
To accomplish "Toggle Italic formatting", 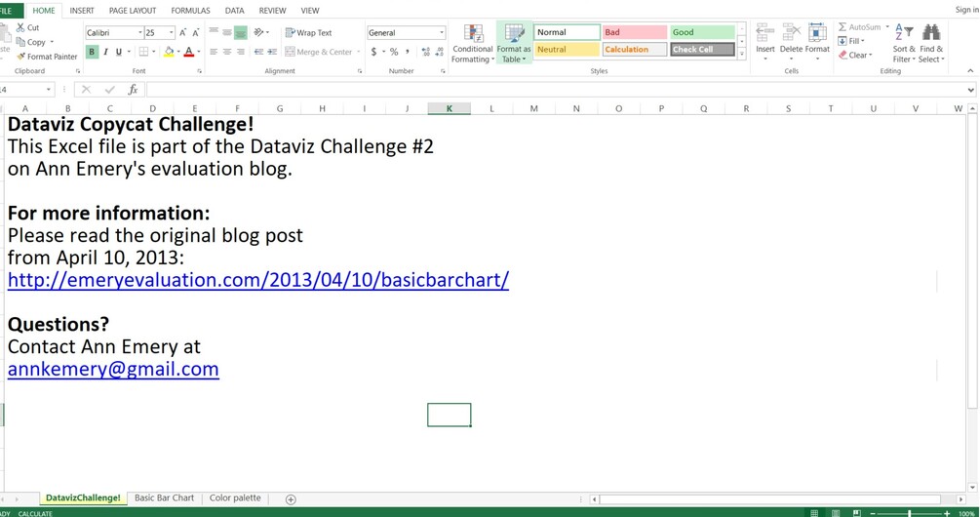I will click(105, 52).
